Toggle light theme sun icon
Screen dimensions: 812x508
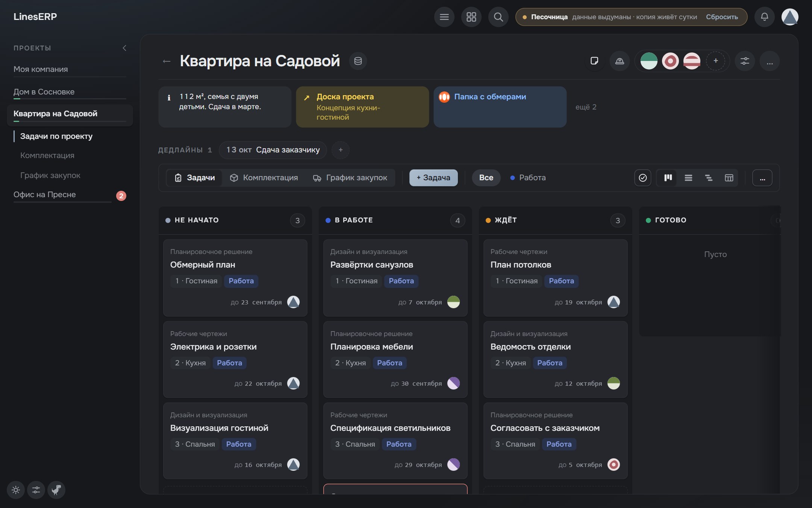click(x=16, y=490)
